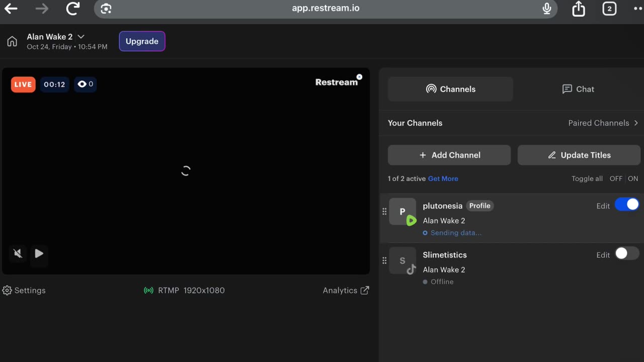Click the 00:12 stream timer
The width and height of the screenshot is (644, 362).
(x=54, y=84)
